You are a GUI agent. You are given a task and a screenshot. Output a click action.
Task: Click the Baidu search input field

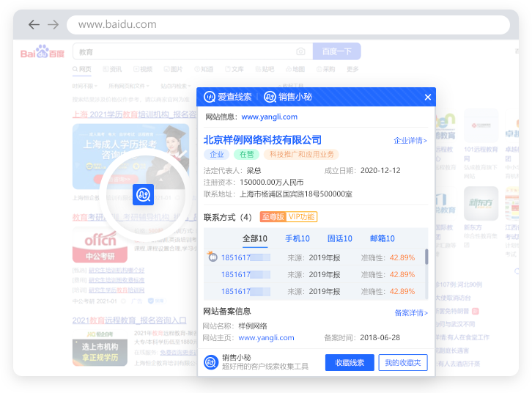(193, 51)
